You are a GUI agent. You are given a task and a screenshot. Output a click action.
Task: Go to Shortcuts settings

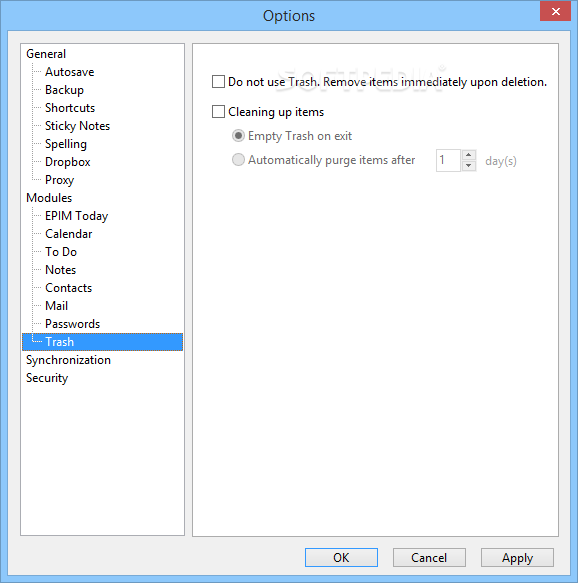pyautogui.click(x=70, y=108)
